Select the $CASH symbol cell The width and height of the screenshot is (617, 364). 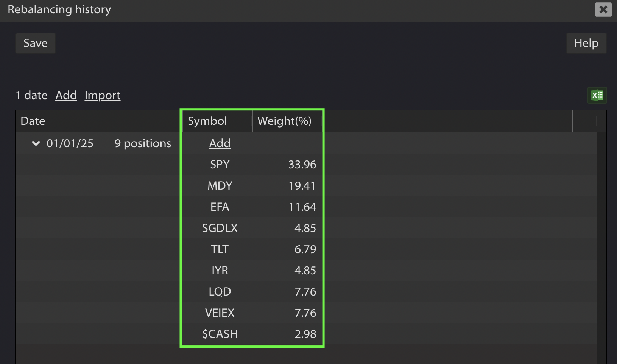(220, 334)
